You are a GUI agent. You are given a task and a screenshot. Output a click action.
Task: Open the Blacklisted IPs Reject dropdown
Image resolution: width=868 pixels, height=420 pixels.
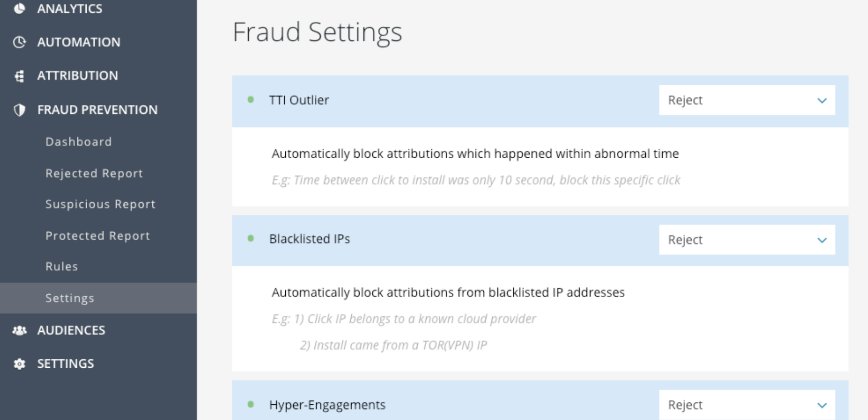747,240
